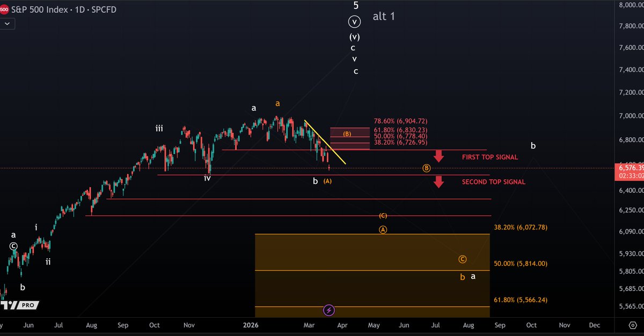The image size is (644, 336).
Task: Select red arrow beside FIRST TOP SIGNAL
Action: [x=439, y=156]
